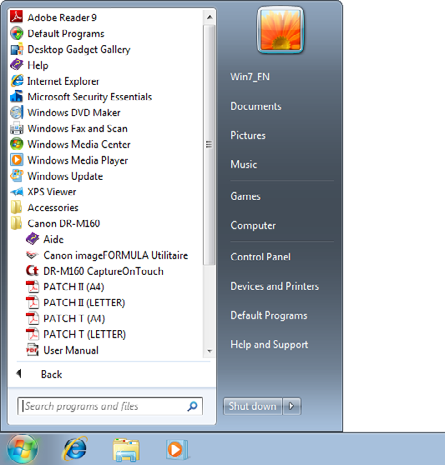Select the 'User Manual' label
Image resolution: width=445 pixels, height=465 pixels.
coord(71,350)
